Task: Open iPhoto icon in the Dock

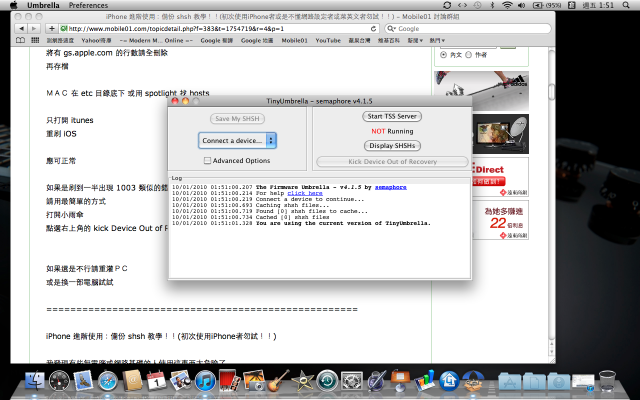Action: [x=253, y=380]
